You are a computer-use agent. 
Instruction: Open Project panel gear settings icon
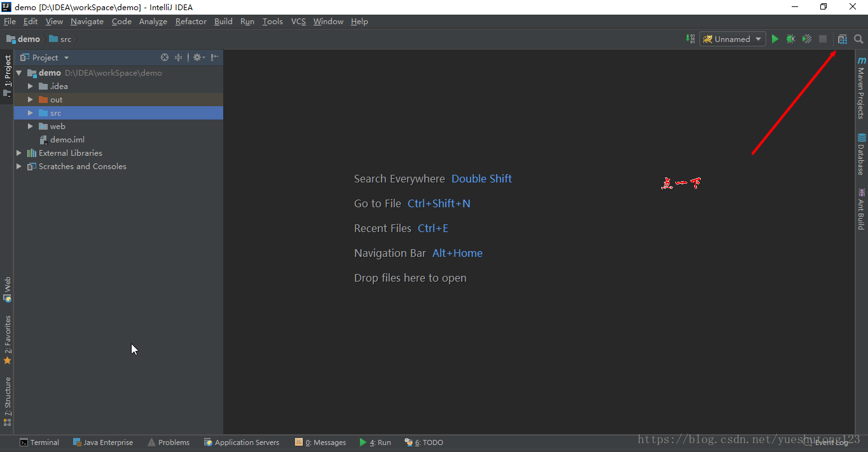pos(198,57)
